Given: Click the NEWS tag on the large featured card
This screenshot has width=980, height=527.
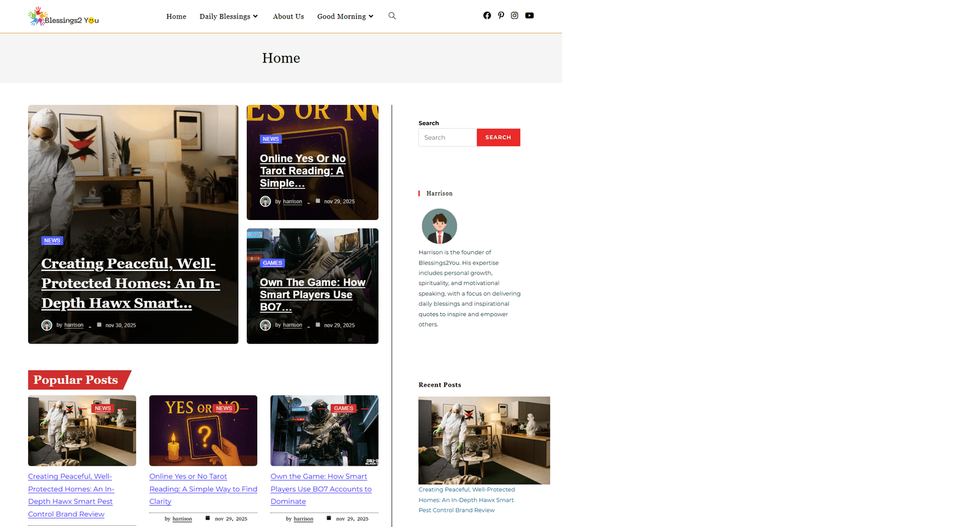Looking at the screenshot, I should coord(52,241).
